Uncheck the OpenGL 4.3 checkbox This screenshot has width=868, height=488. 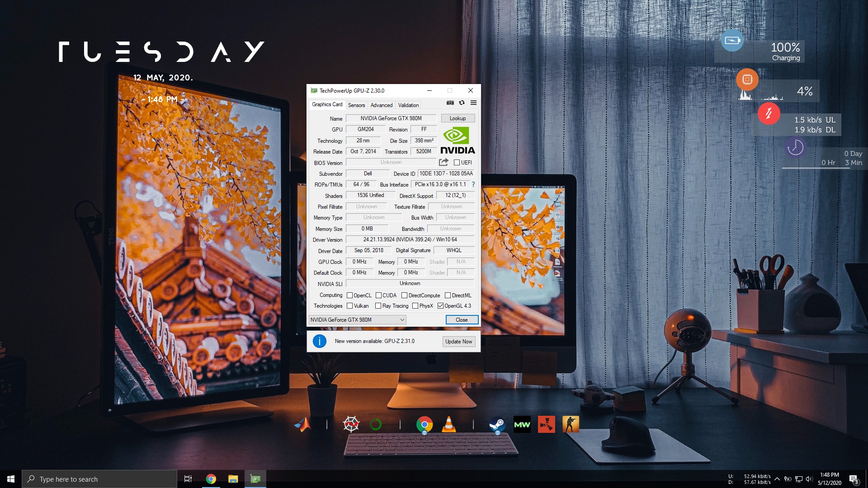pyautogui.click(x=440, y=306)
